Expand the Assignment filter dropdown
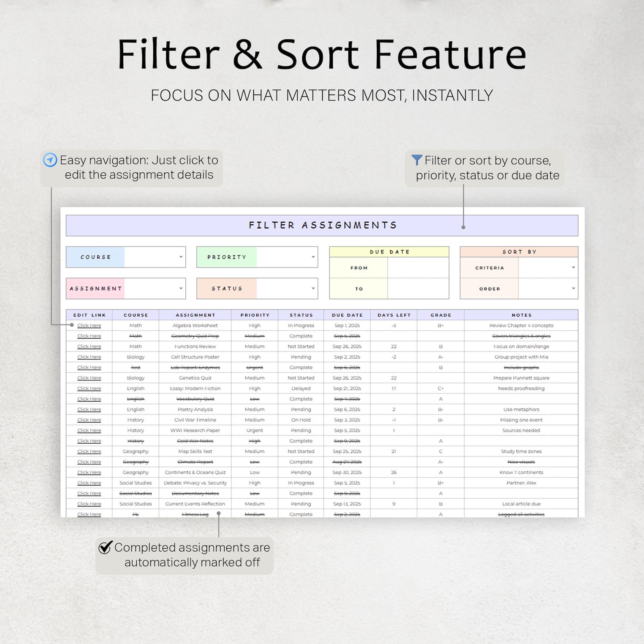The height and width of the screenshot is (644, 644). click(181, 288)
